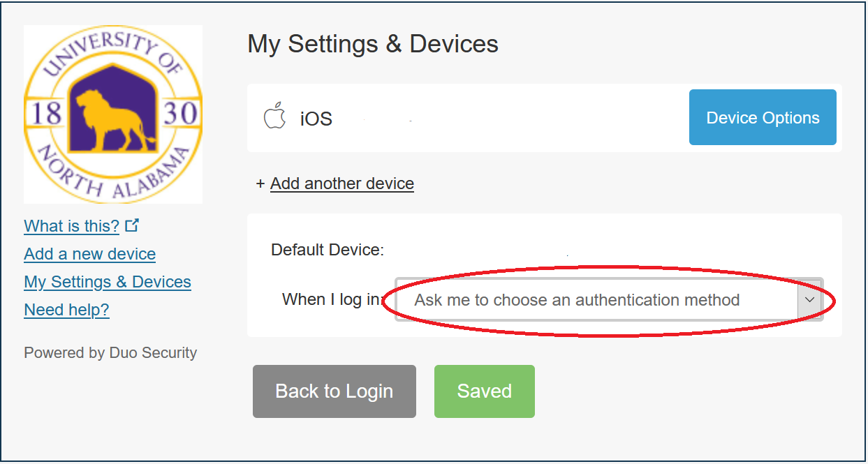The height and width of the screenshot is (464, 868).
Task: Click the chevron arrow of the login dropdown
Action: point(809,300)
